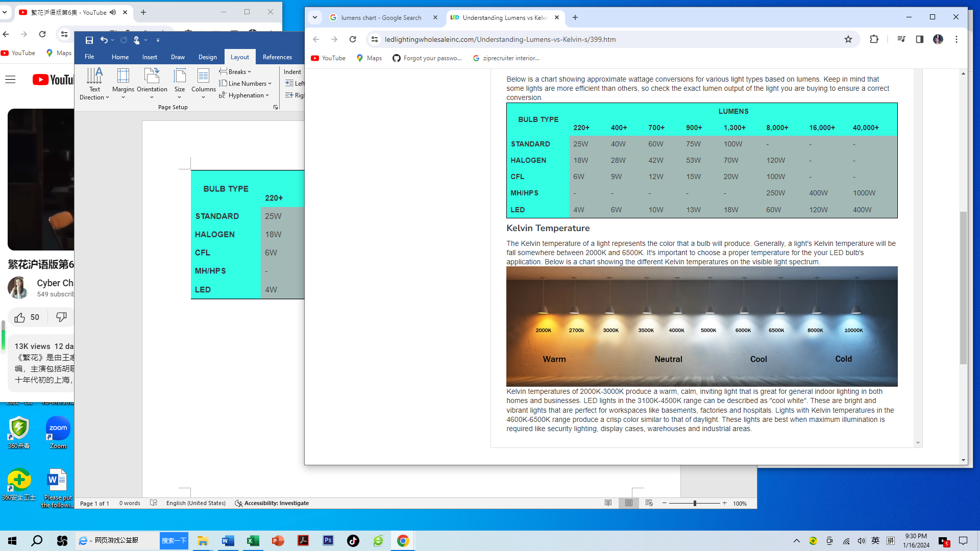Click Accessibility: Investigate in status bar
980x551 pixels.
click(272, 503)
